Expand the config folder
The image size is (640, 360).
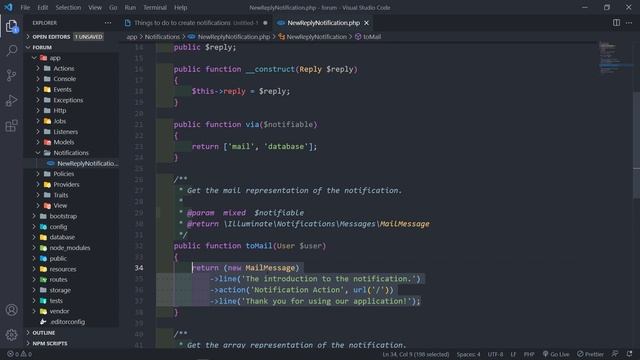(71, 227)
